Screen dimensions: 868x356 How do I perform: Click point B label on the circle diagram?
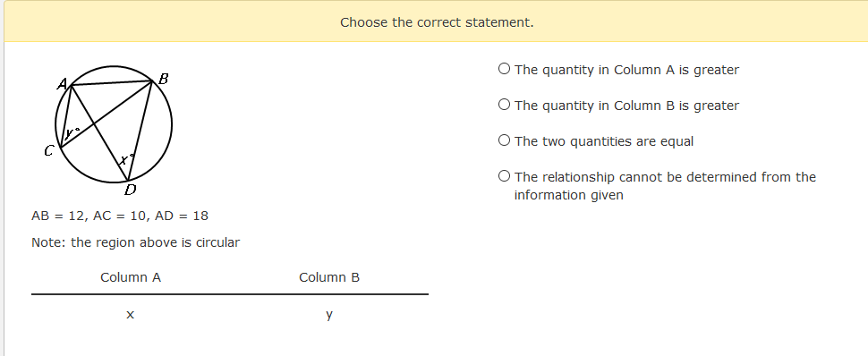[x=163, y=79]
